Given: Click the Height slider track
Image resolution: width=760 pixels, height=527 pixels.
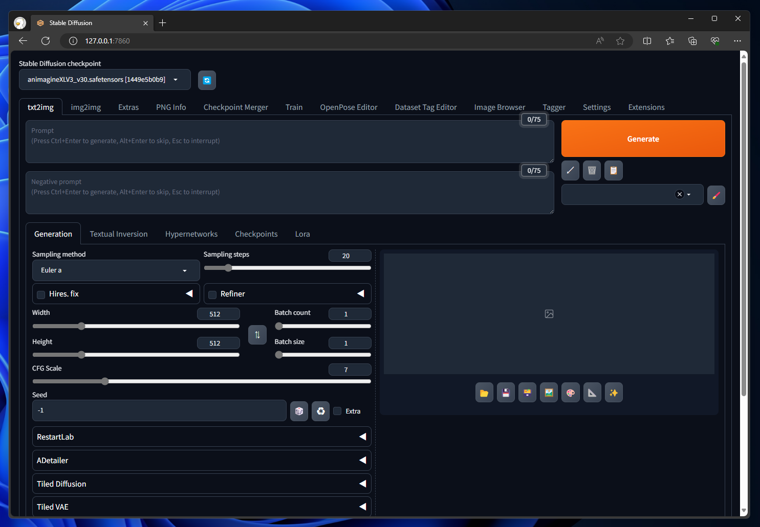Looking at the screenshot, I should pyautogui.click(x=136, y=355).
